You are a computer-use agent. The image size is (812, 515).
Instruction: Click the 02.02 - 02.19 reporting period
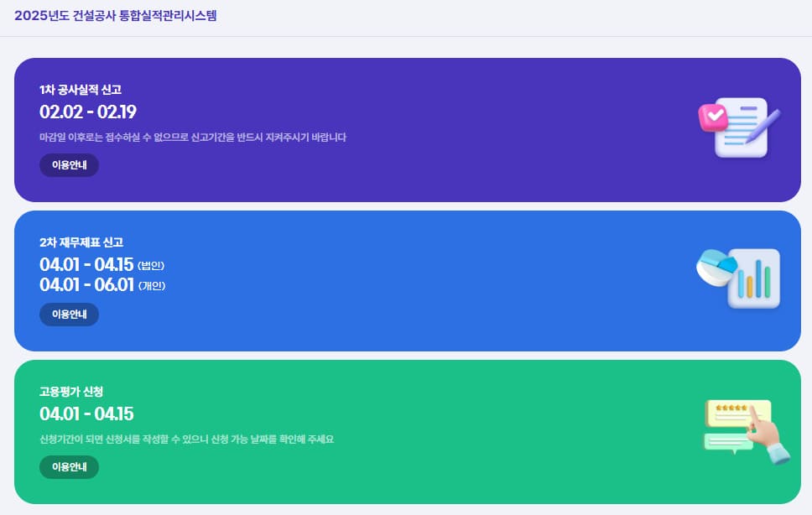coord(87,112)
